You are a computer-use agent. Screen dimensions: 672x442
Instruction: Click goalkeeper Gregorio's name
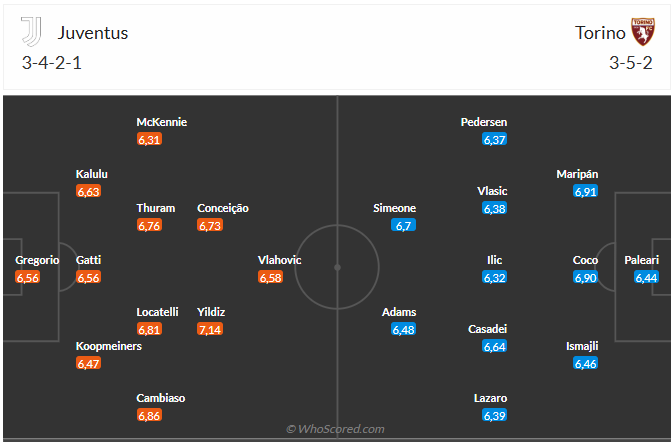[x=37, y=260]
